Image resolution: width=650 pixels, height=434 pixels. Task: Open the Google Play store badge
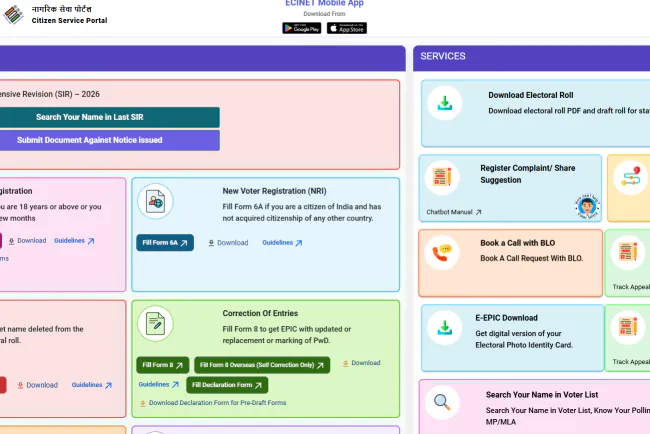301,28
